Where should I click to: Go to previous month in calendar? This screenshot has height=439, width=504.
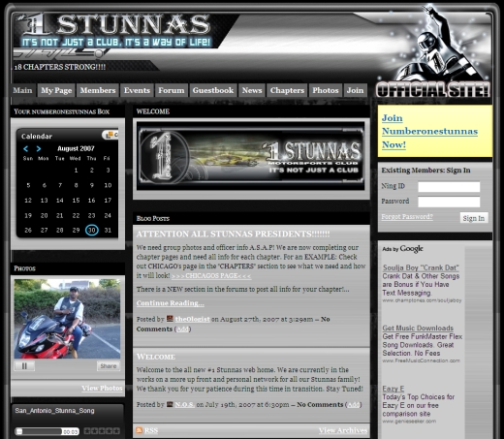coord(26,148)
